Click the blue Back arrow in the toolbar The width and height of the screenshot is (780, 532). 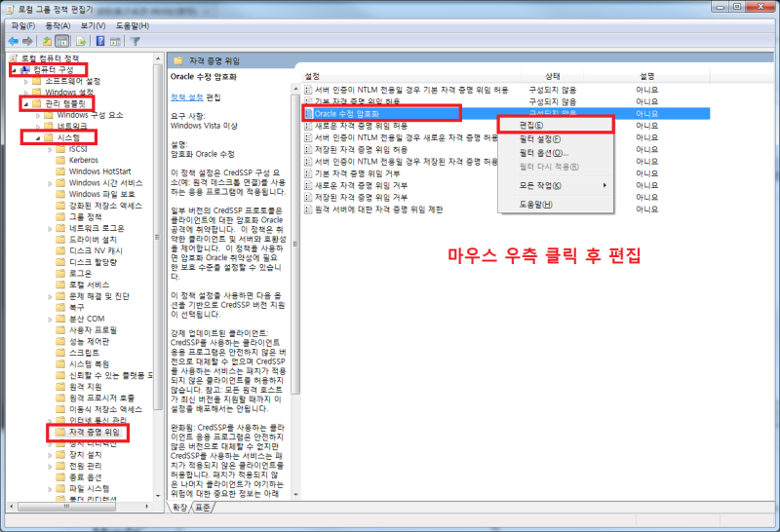[x=14, y=41]
